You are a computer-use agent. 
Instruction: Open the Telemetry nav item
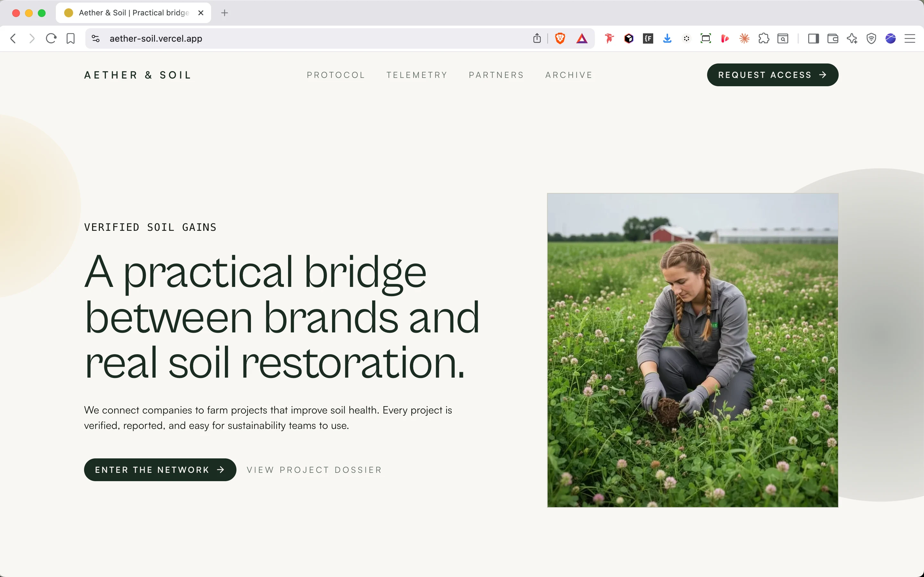(416, 75)
